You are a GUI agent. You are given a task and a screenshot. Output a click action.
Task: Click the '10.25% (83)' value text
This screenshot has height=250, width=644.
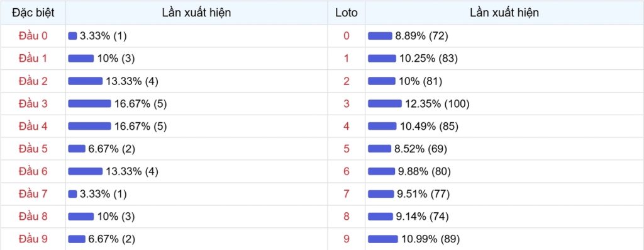pos(429,59)
